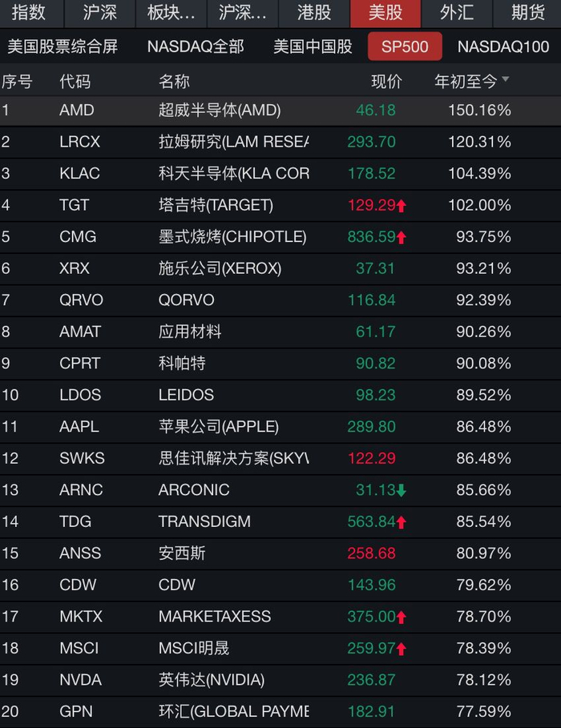Click the up arrow next to TDG price

point(402,522)
